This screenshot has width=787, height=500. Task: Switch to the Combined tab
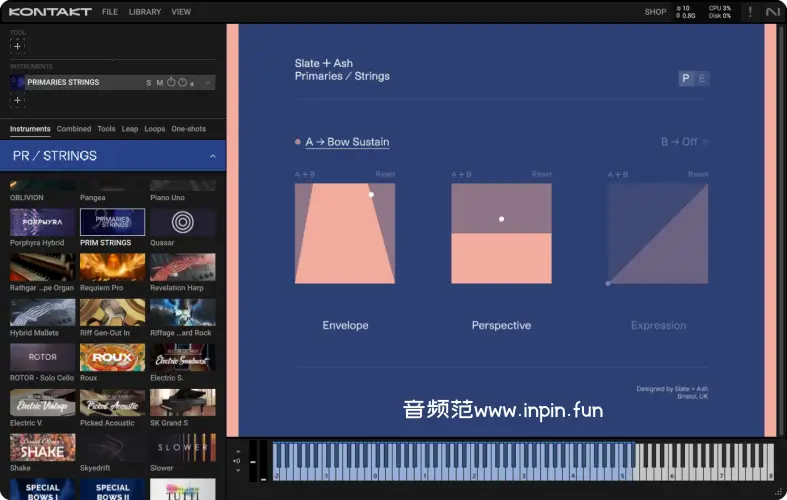[74, 129]
